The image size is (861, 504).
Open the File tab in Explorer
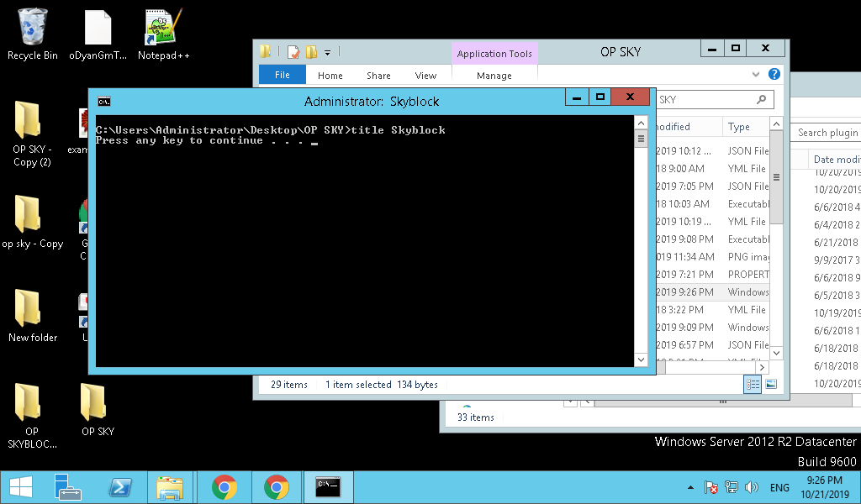pyautogui.click(x=283, y=76)
